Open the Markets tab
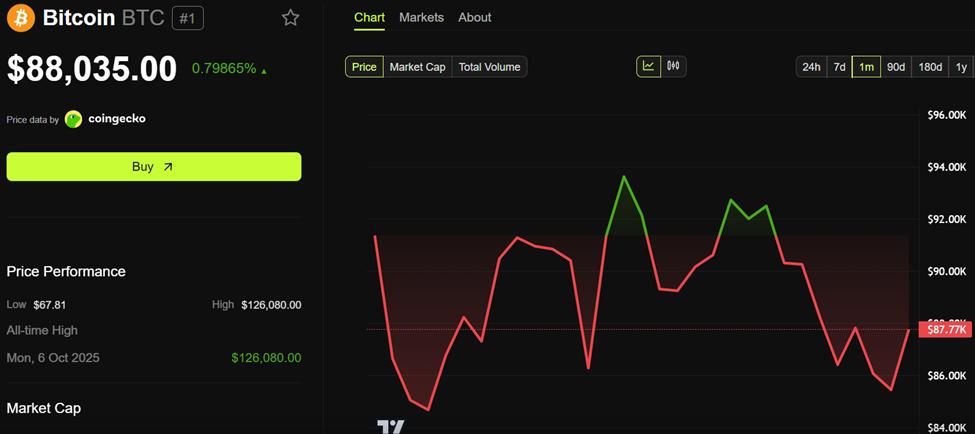Screen dimensions: 975x434 tap(421, 17)
